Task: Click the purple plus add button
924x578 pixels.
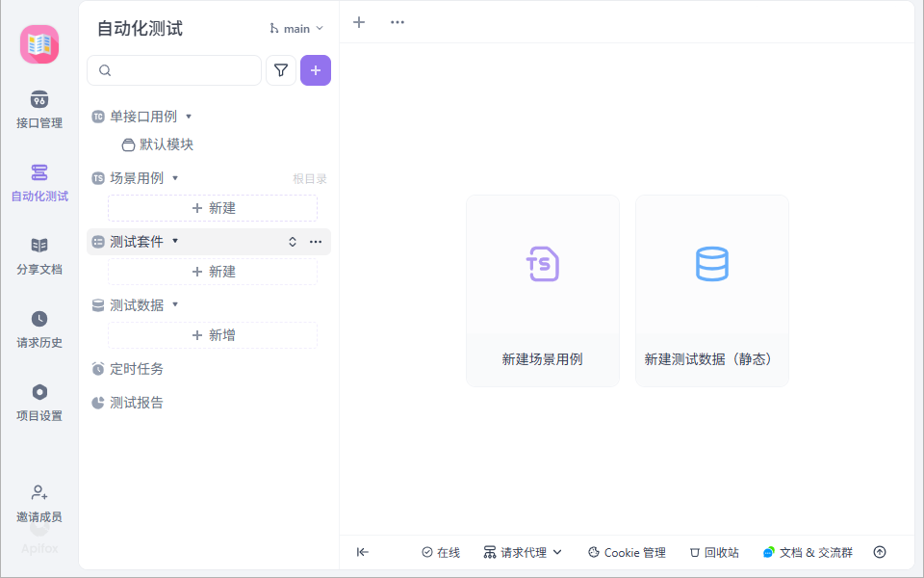Action: tap(316, 70)
